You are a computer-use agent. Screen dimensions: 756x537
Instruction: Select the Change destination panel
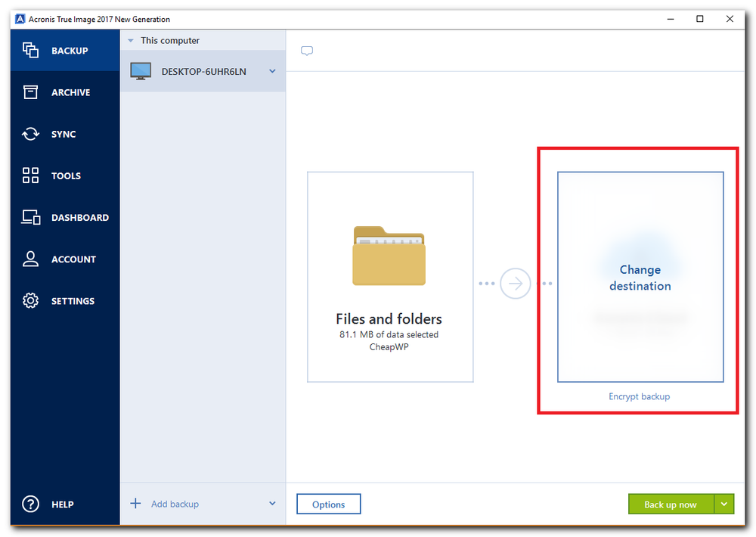tap(640, 277)
